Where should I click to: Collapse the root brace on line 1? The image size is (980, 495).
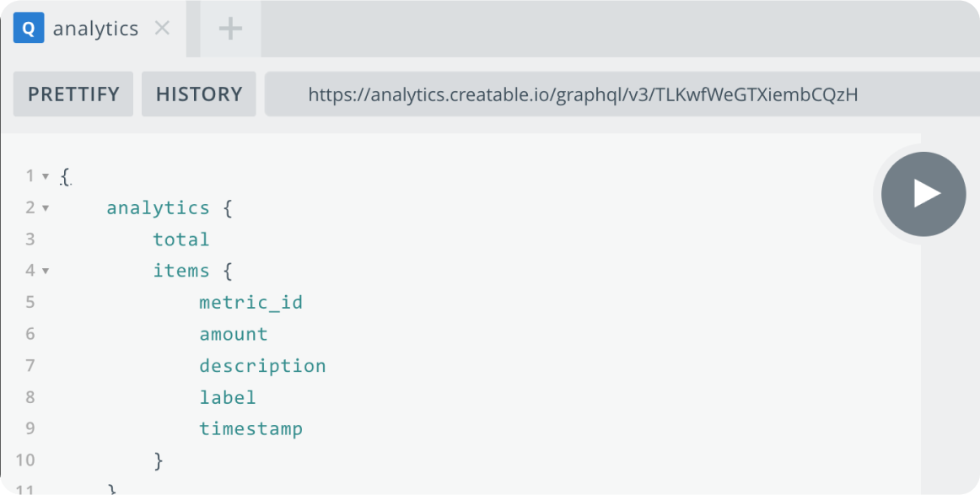(45, 177)
